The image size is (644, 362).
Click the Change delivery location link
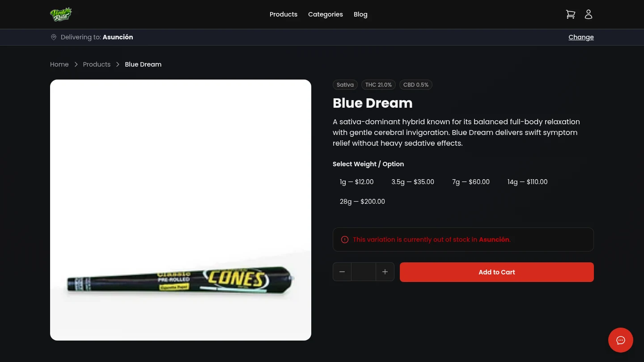[x=581, y=37]
